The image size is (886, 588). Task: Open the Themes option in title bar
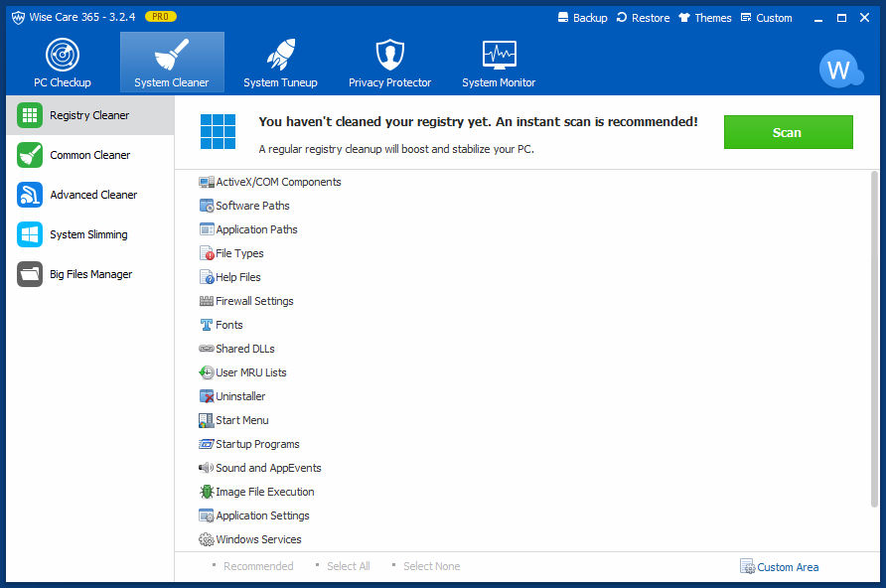point(705,18)
